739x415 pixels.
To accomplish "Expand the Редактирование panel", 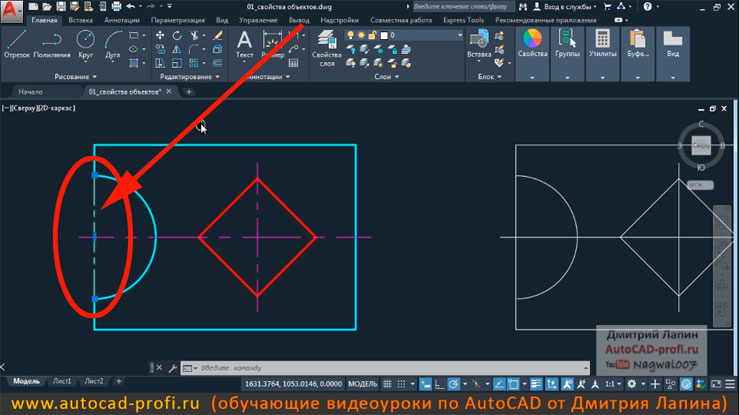I will (x=189, y=77).
